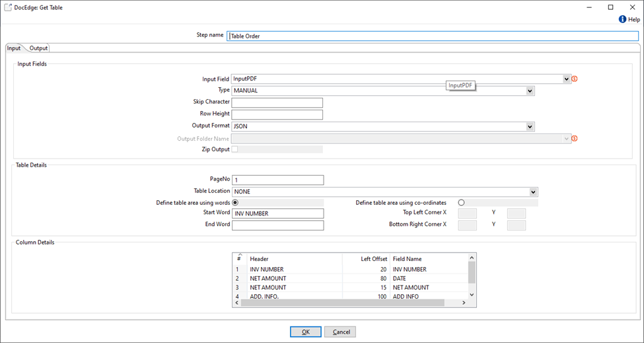Expand the Type MANUAL dropdown
This screenshot has width=644, height=343.
pyautogui.click(x=530, y=91)
